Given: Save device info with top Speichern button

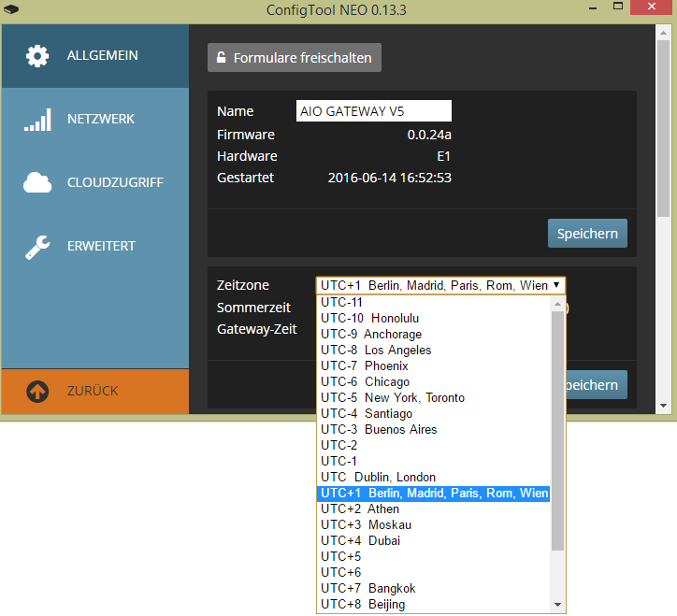Looking at the screenshot, I should [x=586, y=233].
